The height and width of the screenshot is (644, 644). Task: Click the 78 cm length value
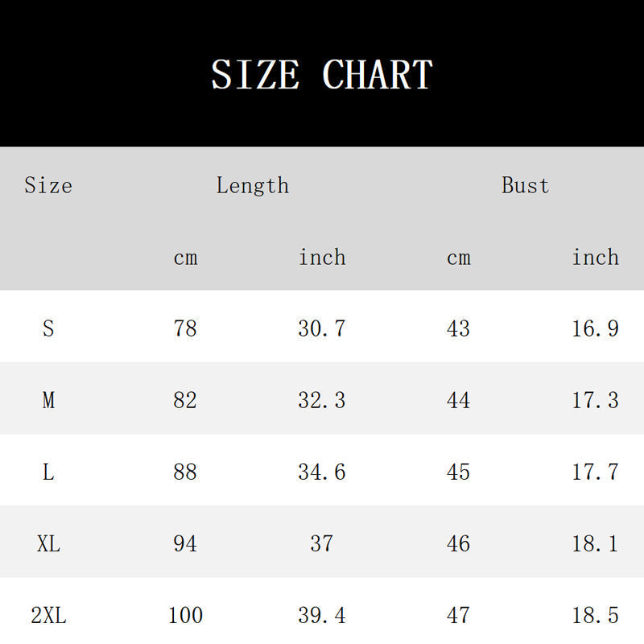(x=185, y=328)
